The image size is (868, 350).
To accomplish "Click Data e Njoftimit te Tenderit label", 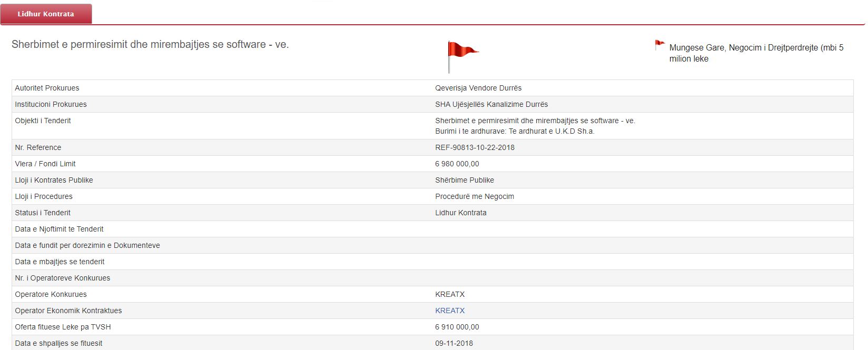I will pos(59,229).
